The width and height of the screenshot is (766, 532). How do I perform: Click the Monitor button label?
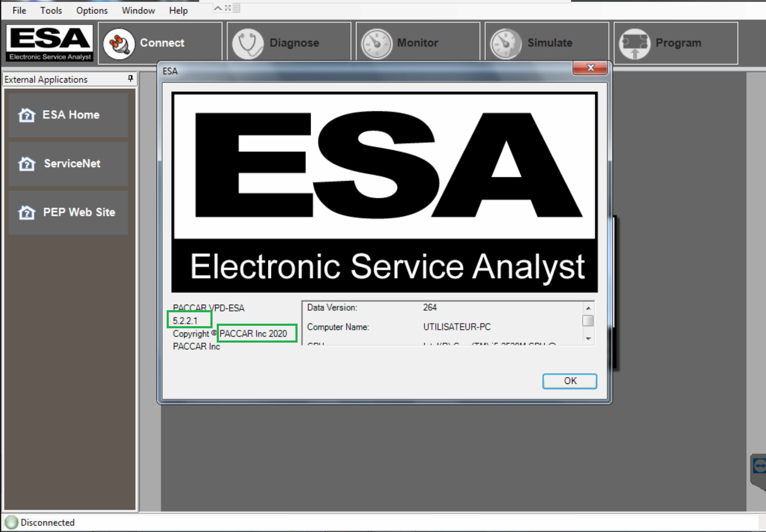[x=418, y=43]
